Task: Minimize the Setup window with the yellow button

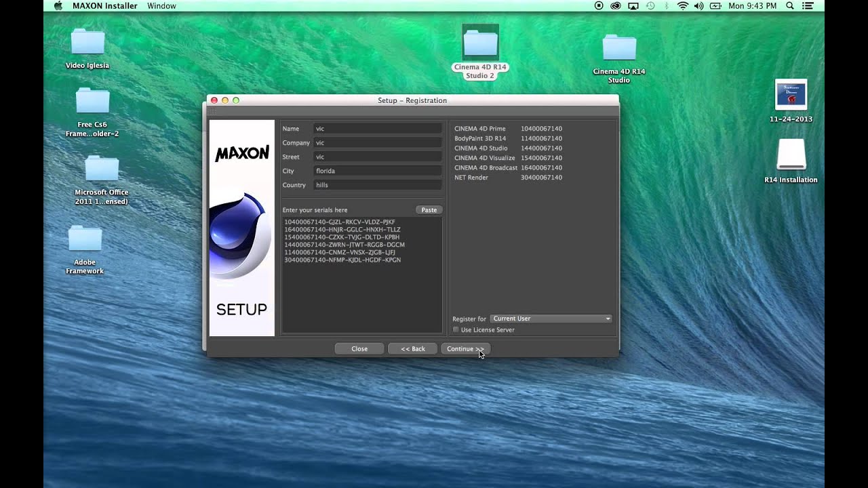Action: [225, 100]
